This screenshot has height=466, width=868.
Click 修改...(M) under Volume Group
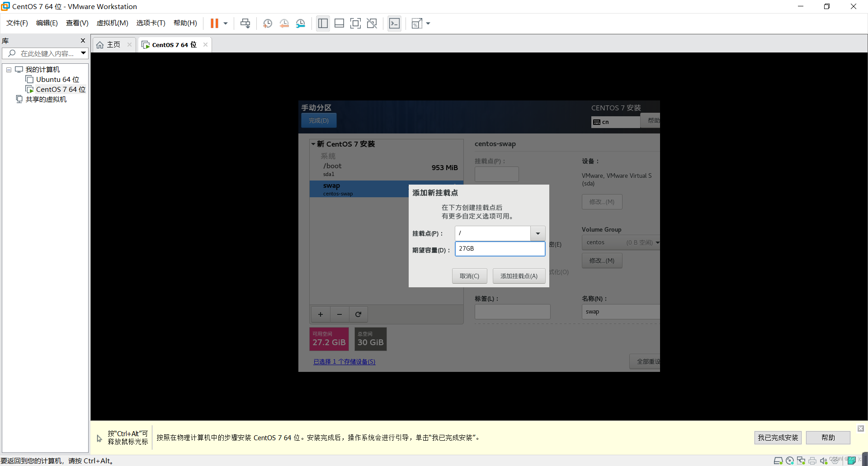tap(602, 261)
